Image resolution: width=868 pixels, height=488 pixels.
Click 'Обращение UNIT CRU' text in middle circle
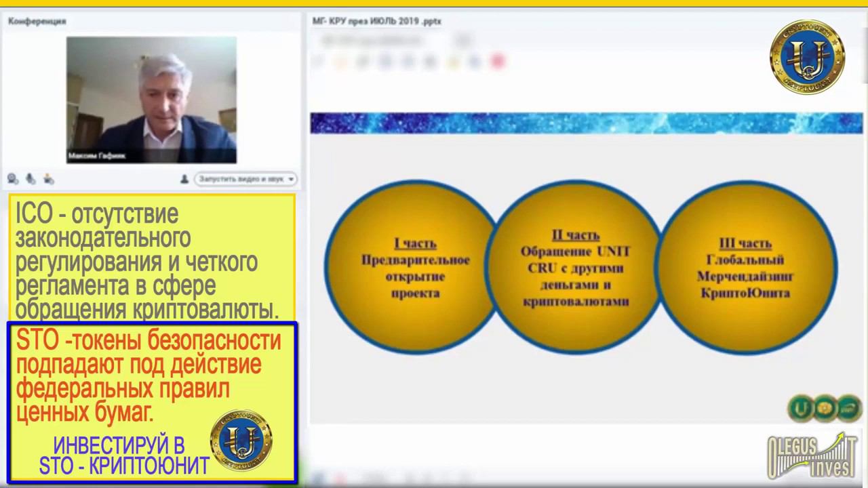(576, 260)
